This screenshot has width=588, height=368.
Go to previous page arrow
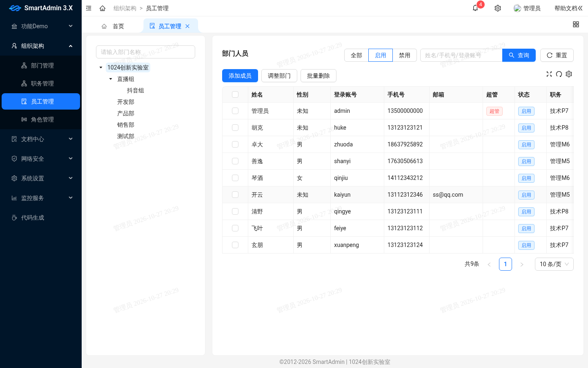pyautogui.click(x=489, y=264)
